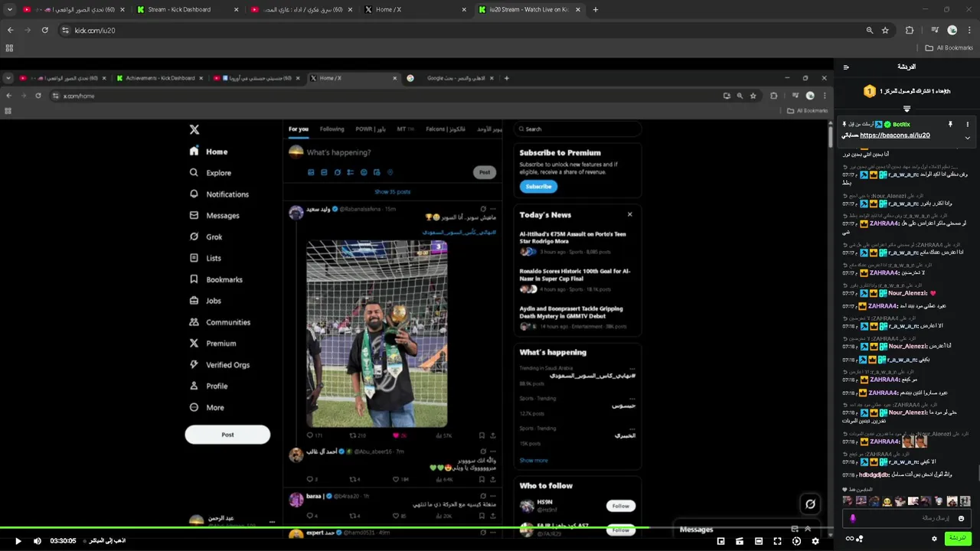Open emoji picker in chat input

click(x=962, y=518)
